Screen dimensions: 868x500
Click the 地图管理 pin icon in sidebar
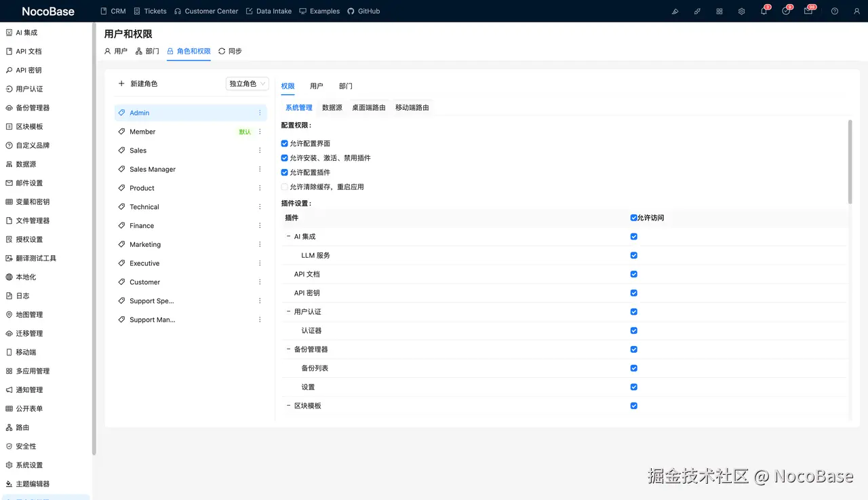coord(9,315)
